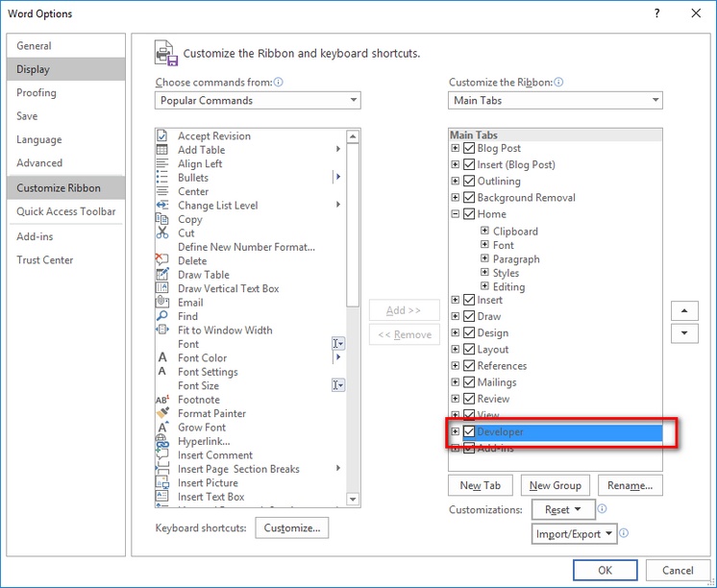Screen dimensions: 717x588
Task: Select the Add Table icon
Action: tap(161, 150)
